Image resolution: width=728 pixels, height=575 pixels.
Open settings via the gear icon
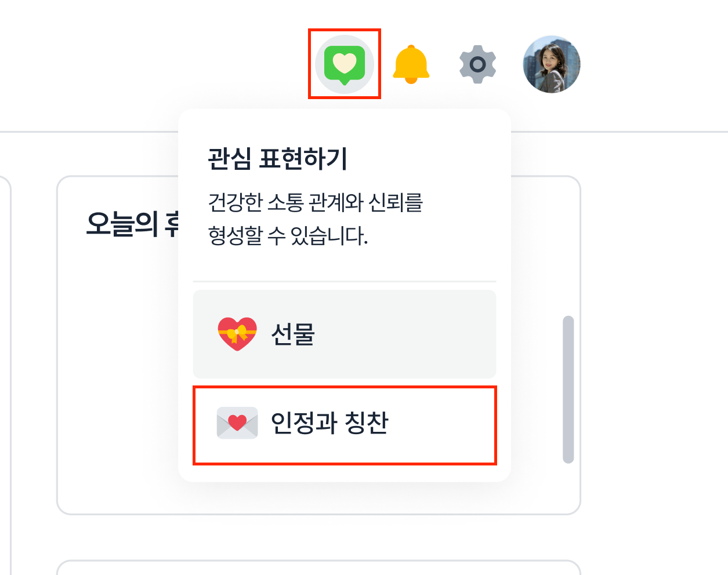click(477, 64)
